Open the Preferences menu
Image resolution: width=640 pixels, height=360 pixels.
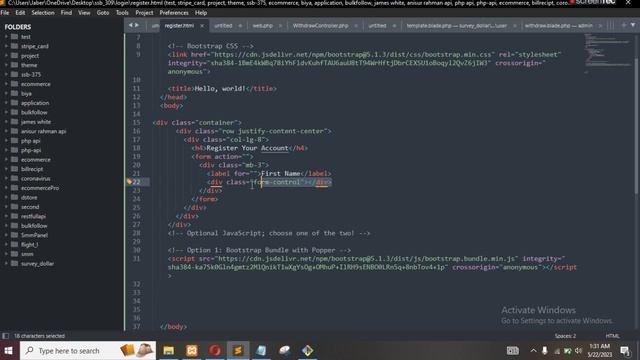[x=174, y=13]
